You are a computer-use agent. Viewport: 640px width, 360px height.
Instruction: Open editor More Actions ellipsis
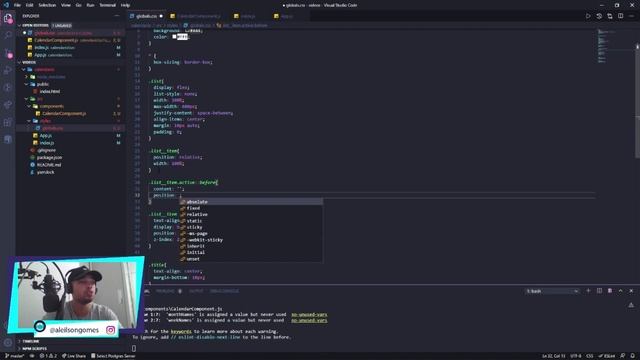click(x=631, y=16)
